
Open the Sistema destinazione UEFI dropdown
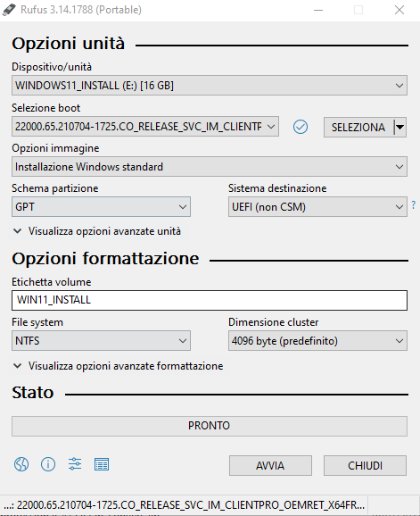(x=317, y=207)
